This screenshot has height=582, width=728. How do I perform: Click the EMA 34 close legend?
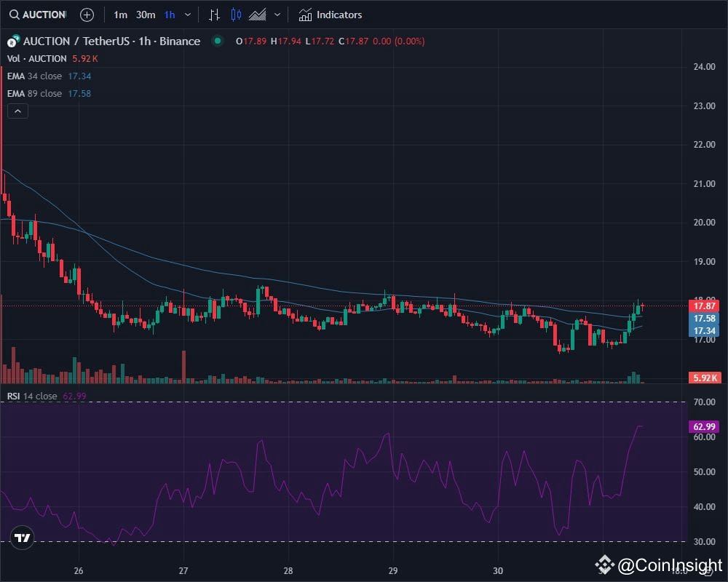coord(49,76)
